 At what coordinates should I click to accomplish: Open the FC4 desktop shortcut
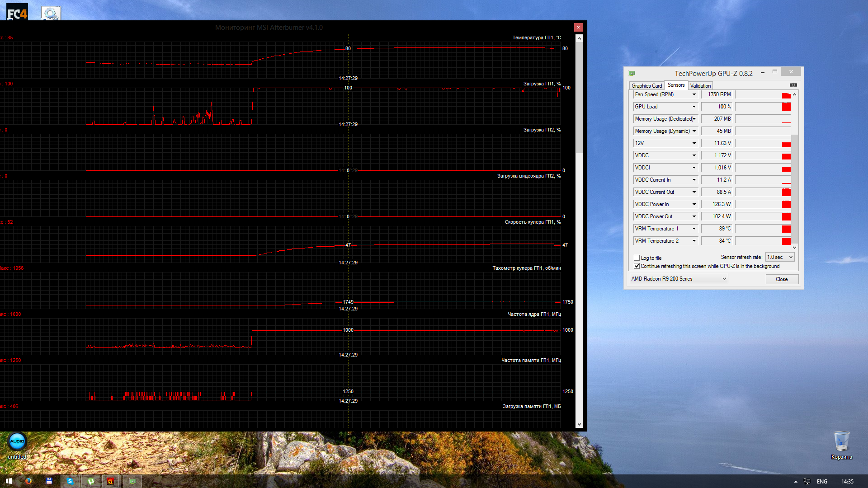(x=17, y=12)
